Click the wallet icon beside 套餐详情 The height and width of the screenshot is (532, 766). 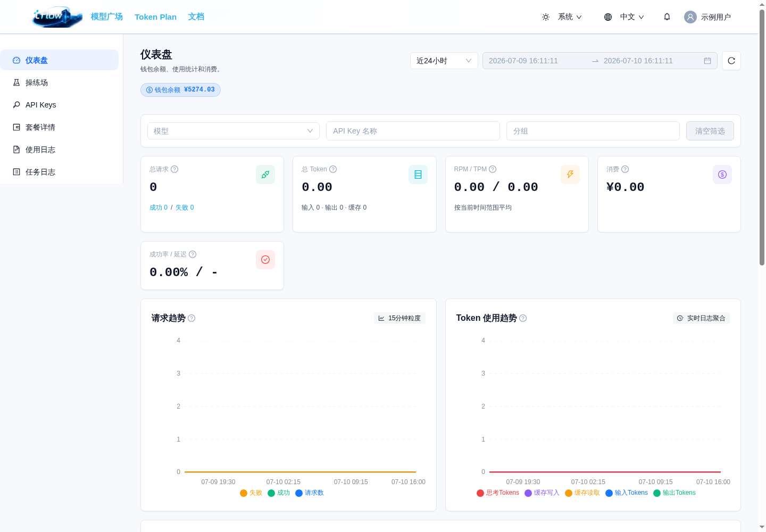[16, 127]
